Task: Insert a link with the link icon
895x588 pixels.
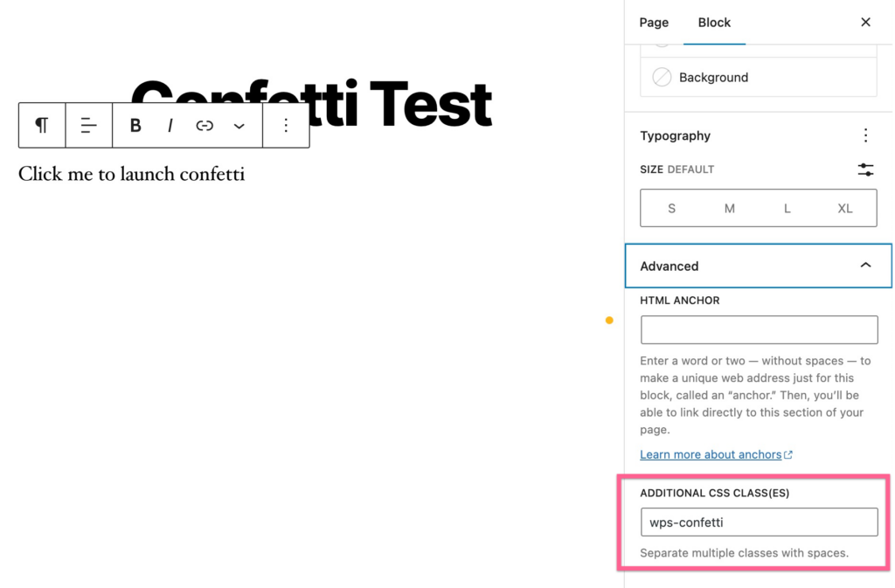Action: (205, 126)
